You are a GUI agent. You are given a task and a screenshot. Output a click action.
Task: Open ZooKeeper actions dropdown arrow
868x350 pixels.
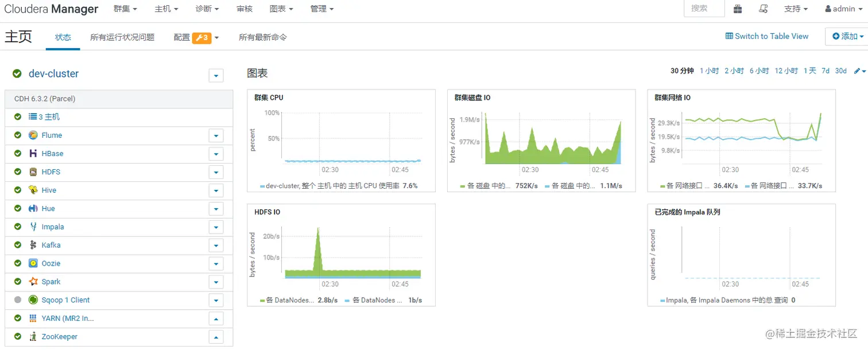pos(216,337)
